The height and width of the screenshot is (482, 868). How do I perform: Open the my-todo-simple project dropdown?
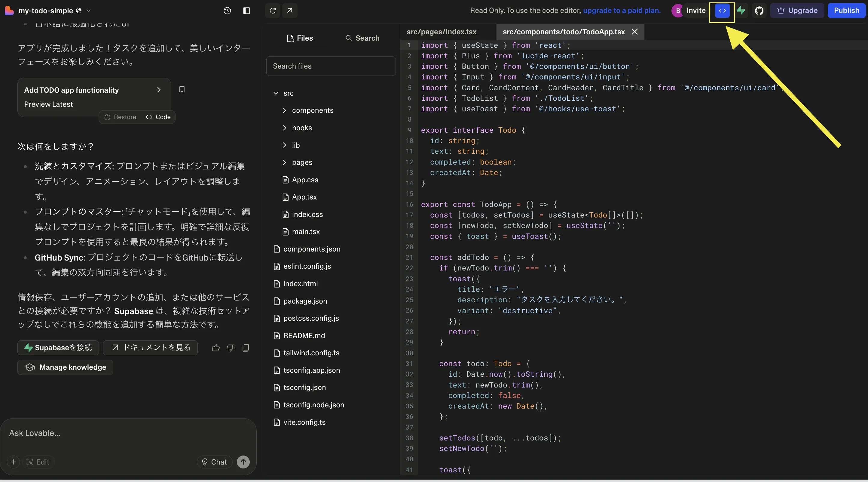click(89, 11)
